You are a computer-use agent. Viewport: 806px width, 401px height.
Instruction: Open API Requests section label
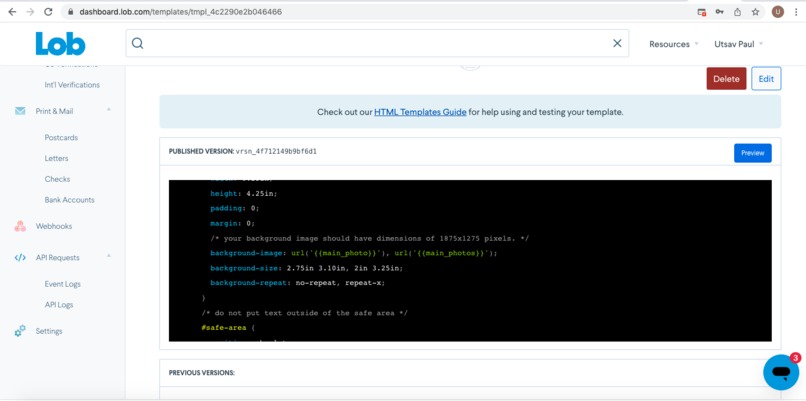58,258
